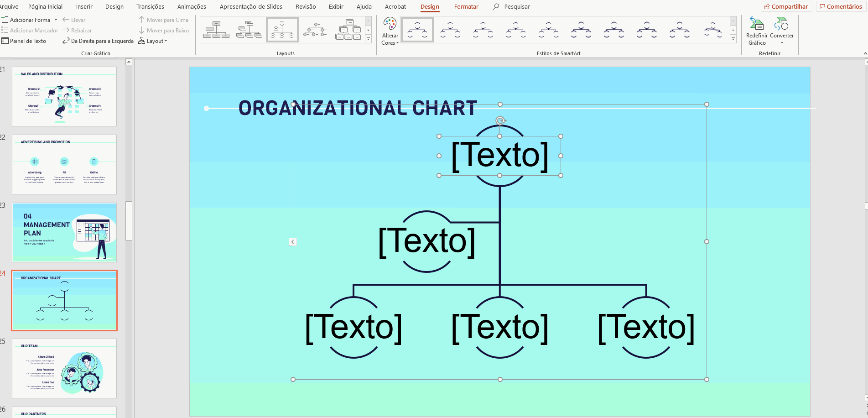Select Management Plan slide thumbnail

(x=64, y=232)
